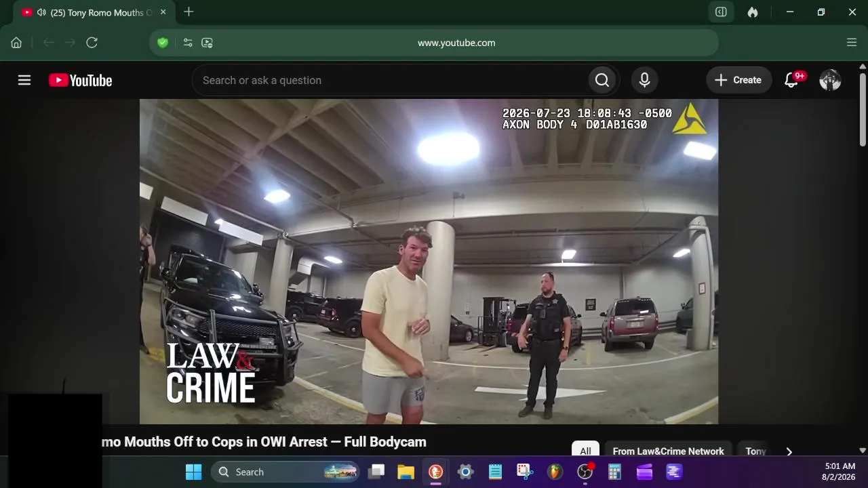The width and height of the screenshot is (868, 488).
Task: Switch to OBS Studio on the taskbar
Action: 585,472
